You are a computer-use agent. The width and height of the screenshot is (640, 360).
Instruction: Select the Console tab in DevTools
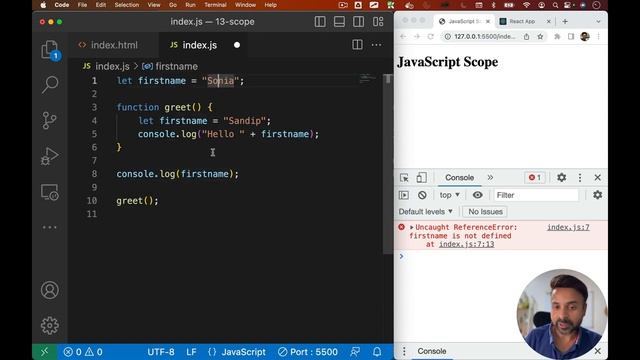tap(459, 178)
